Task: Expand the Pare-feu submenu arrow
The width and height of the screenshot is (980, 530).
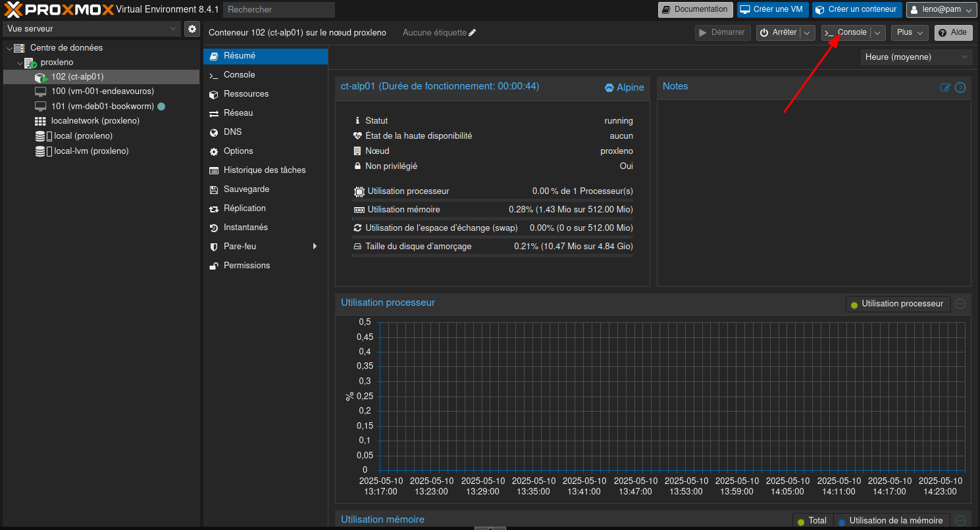Action: point(315,247)
